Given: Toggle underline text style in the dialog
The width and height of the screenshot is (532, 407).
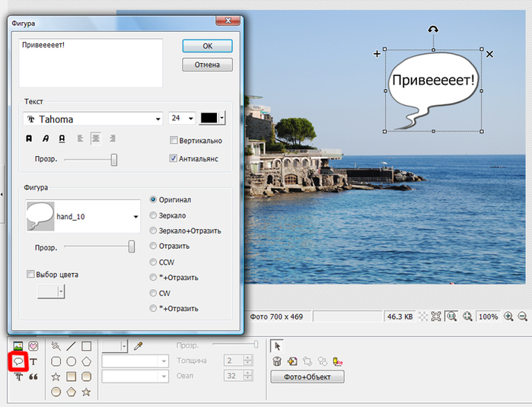Looking at the screenshot, I should click(62, 138).
